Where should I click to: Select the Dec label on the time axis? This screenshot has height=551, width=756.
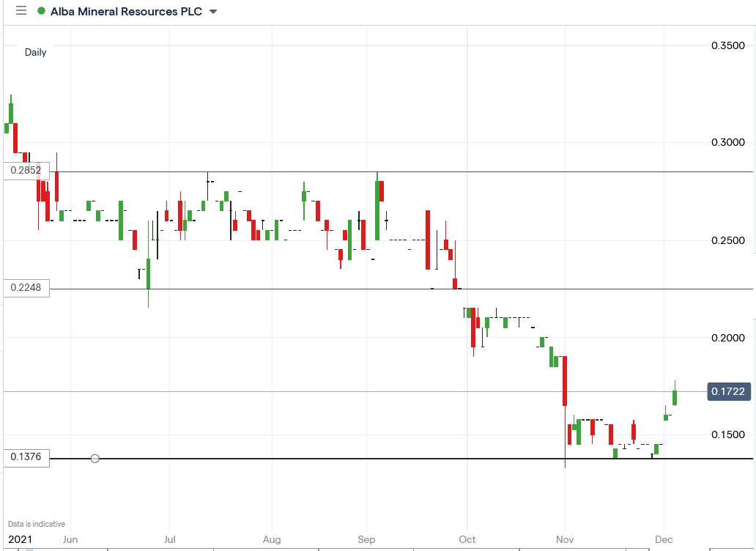pyautogui.click(x=664, y=539)
